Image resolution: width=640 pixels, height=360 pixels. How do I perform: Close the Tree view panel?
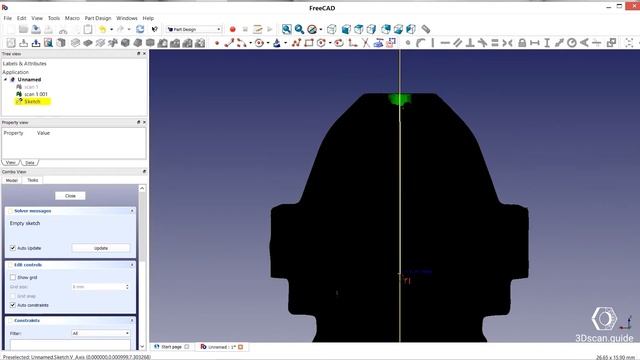(144, 53)
